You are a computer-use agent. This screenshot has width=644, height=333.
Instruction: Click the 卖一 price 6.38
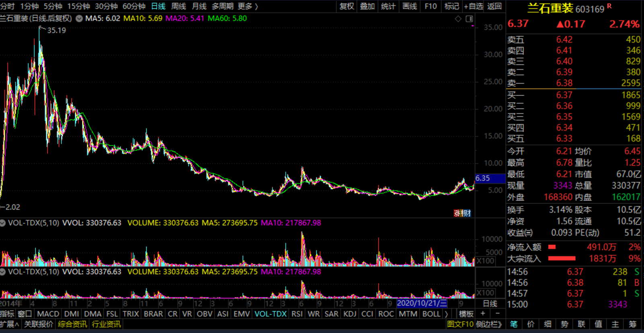[x=564, y=83]
